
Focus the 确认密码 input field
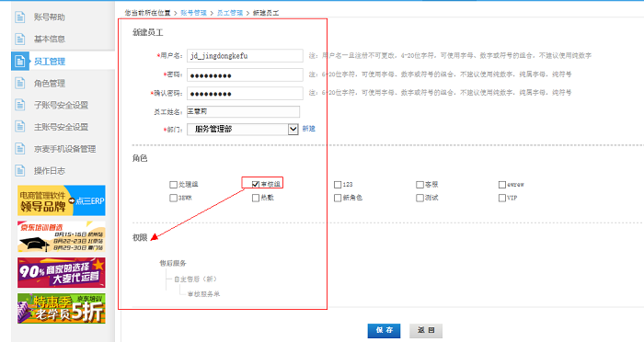[245, 93]
